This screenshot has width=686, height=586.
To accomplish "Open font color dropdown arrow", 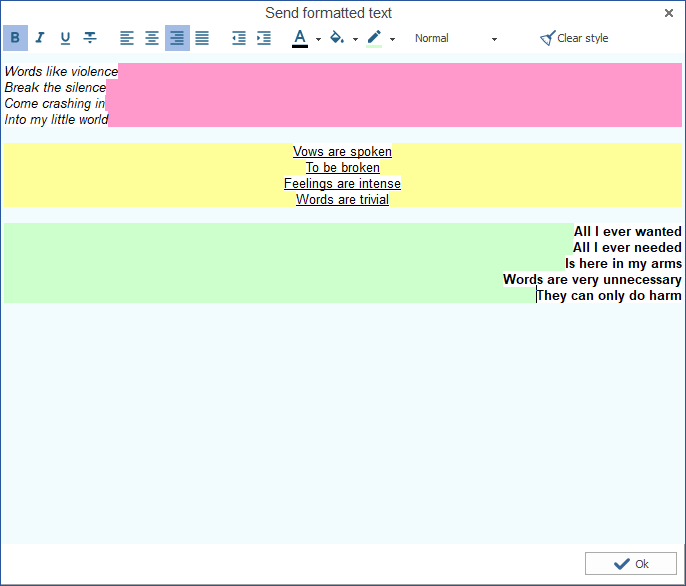I will tap(318, 39).
